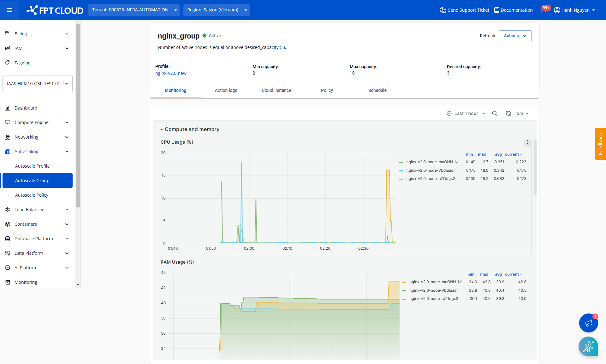
Task: Click the notifications bell icon
Action: (x=543, y=9)
